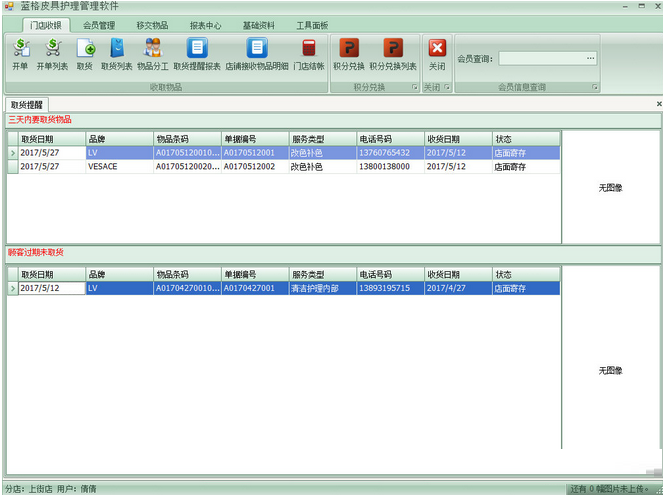Click overdue pickup date 2017/5/12 cell
The image size is (663, 495).
coord(52,288)
